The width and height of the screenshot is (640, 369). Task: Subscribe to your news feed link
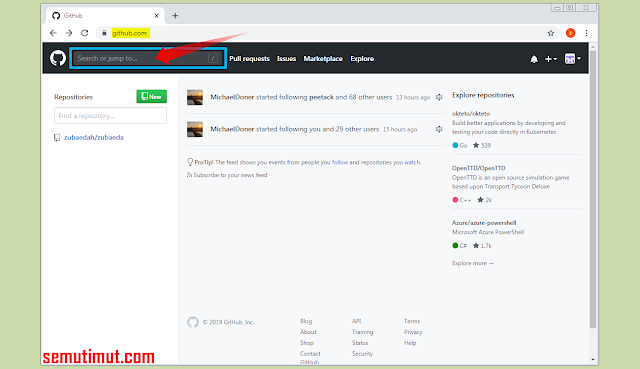point(230,175)
